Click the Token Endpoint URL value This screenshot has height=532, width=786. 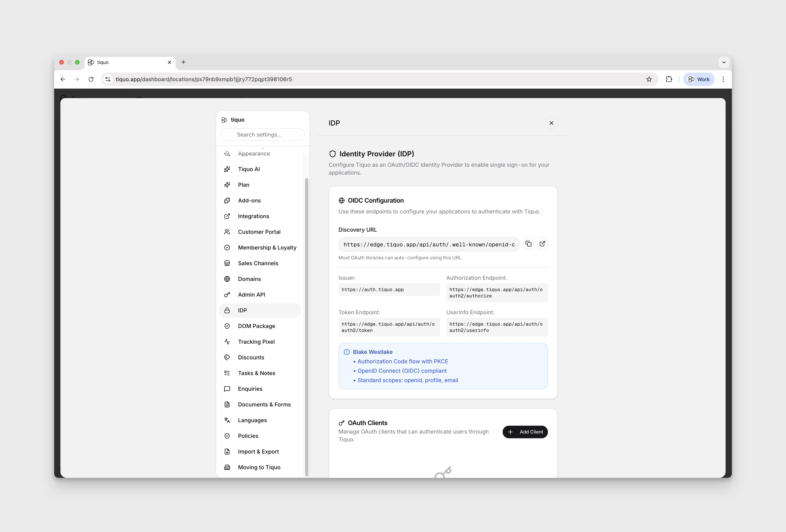(x=389, y=327)
